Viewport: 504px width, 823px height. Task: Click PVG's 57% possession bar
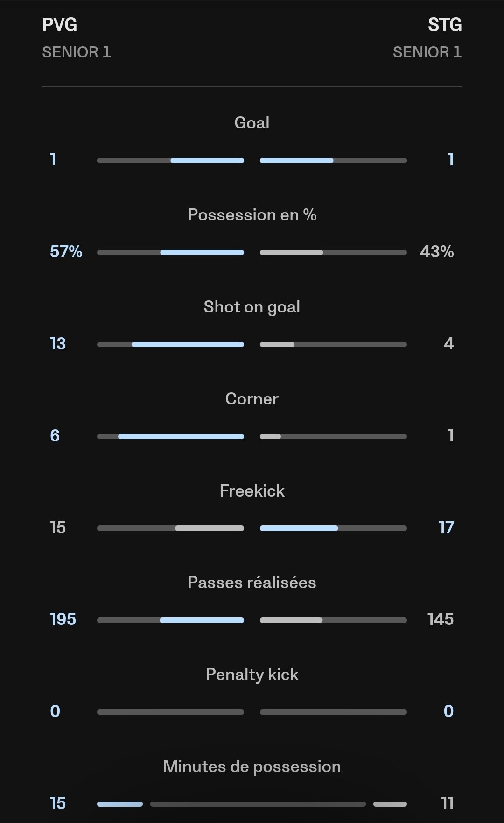tap(171, 253)
